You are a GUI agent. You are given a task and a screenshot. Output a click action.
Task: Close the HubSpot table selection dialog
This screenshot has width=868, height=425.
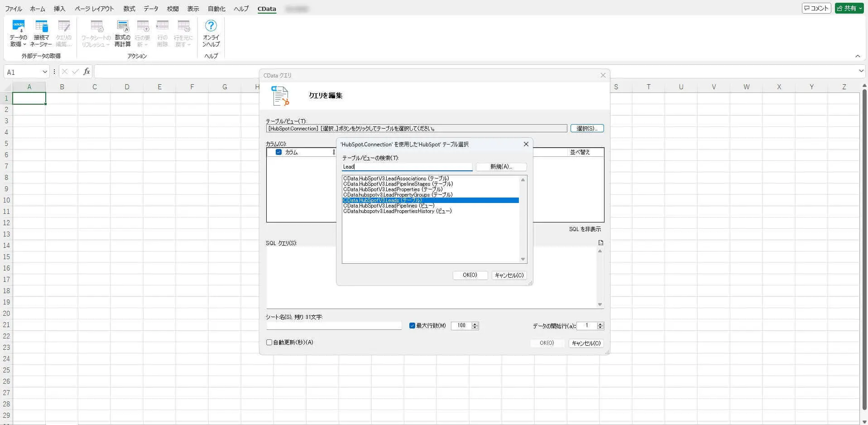point(526,144)
